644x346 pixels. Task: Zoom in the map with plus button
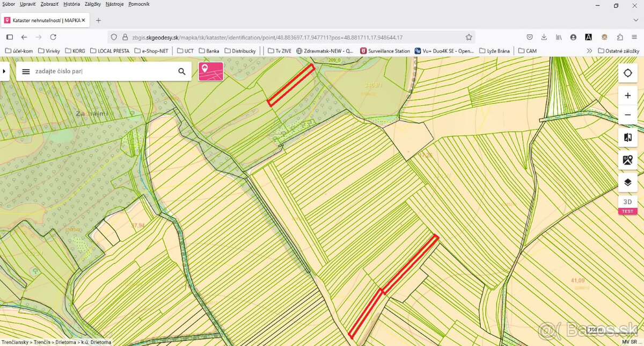tap(627, 96)
